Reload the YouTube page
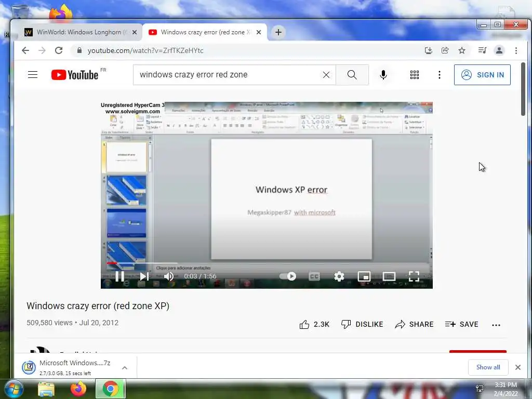The image size is (532, 399). click(59, 50)
